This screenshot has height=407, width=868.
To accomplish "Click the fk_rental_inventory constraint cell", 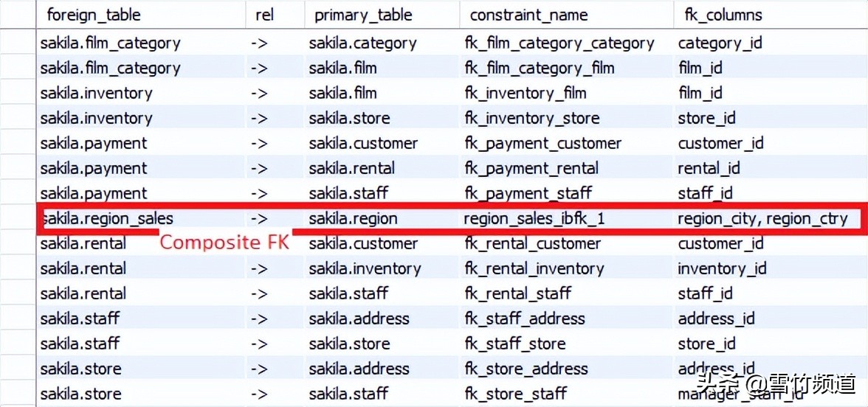I will coord(534,269).
